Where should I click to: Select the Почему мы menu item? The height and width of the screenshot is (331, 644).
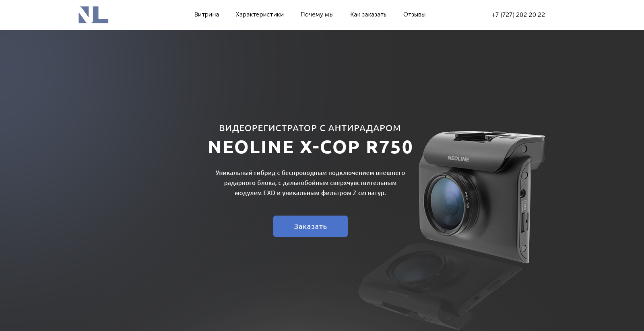coord(317,14)
